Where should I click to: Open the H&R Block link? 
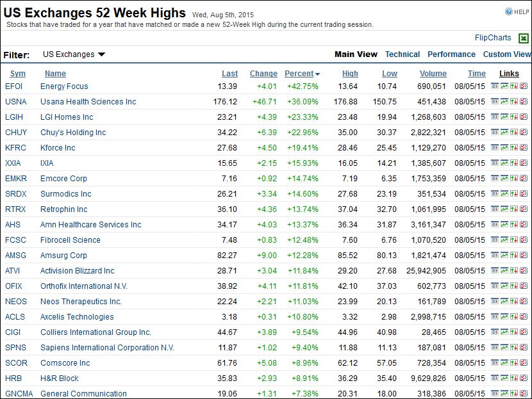coord(60,379)
